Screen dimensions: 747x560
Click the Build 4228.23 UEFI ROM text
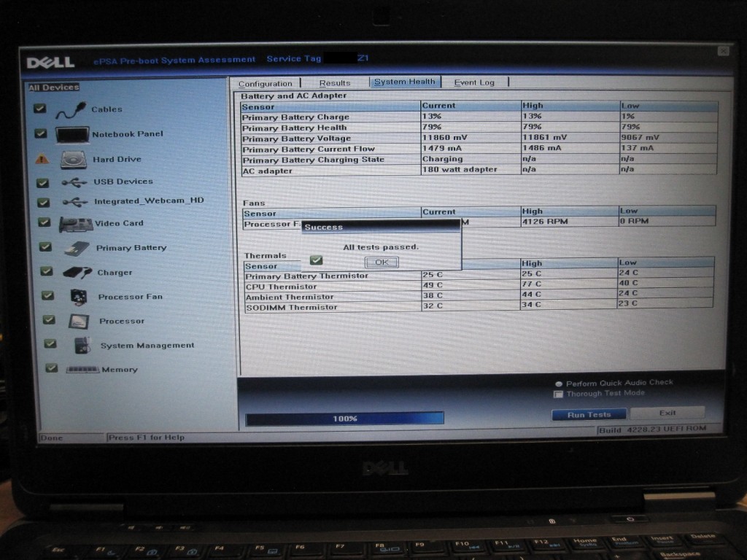coord(653,429)
